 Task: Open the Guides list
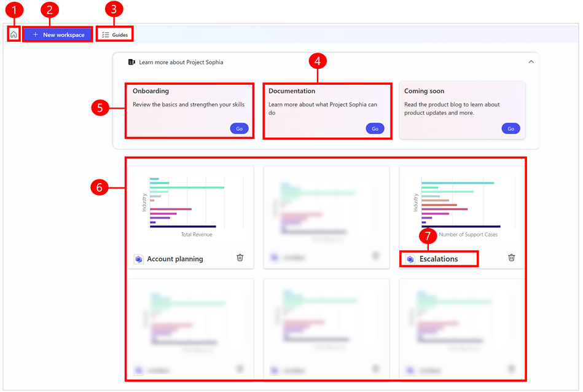tap(115, 34)
